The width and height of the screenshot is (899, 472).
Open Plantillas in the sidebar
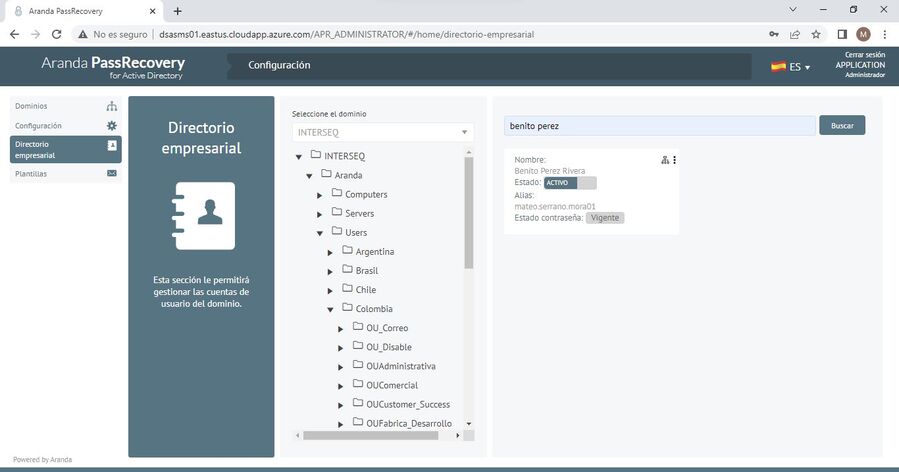click(x=65, y=173)
